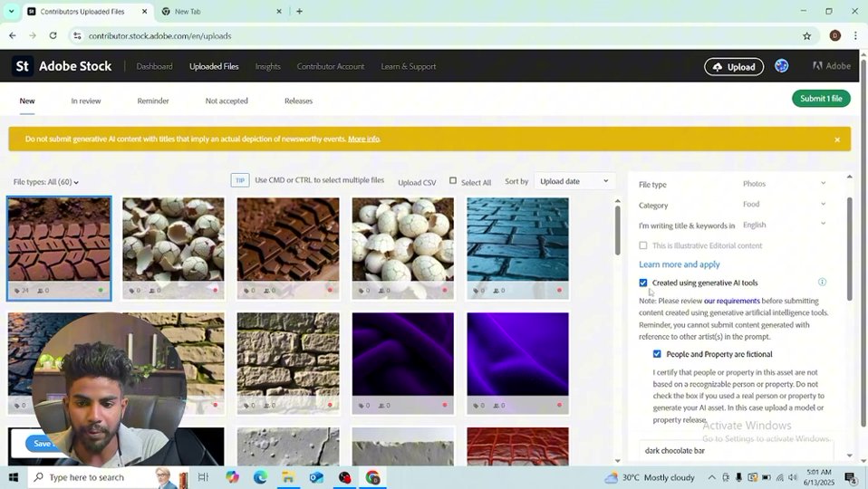
Task: Open Uploaded Files in top navigation
Action: pos(214,66)
